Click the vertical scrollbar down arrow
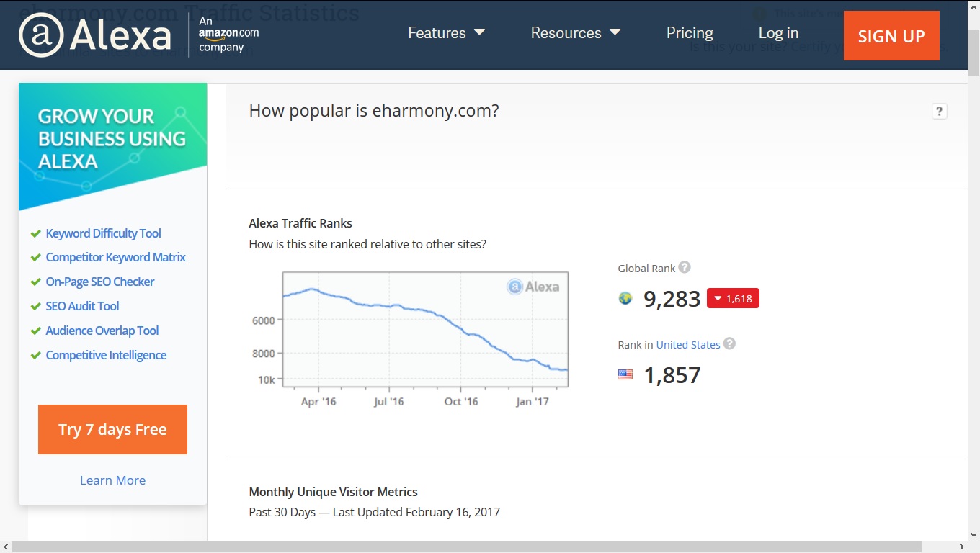 974,535
